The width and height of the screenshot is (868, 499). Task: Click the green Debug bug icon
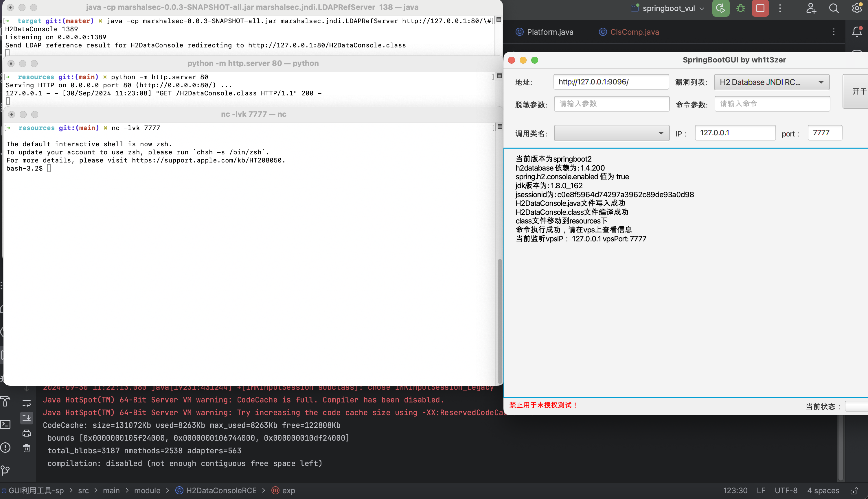click(x=740, y=8)
